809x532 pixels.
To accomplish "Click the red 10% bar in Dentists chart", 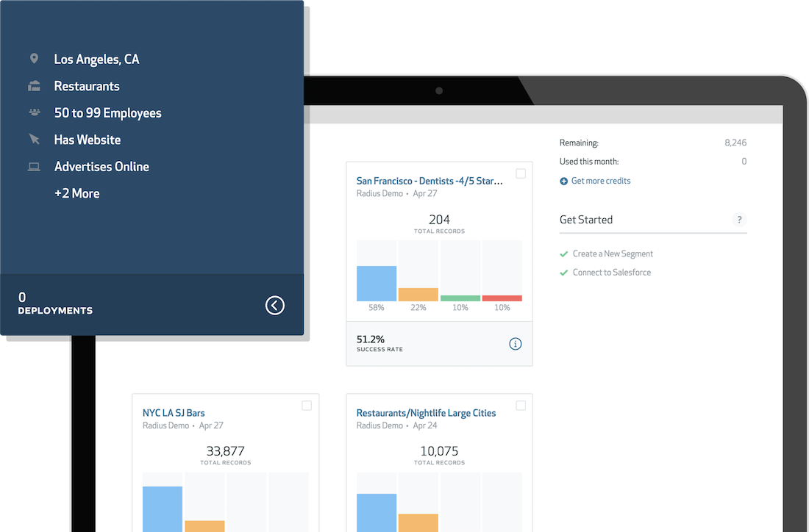I will tap(502, 298).
